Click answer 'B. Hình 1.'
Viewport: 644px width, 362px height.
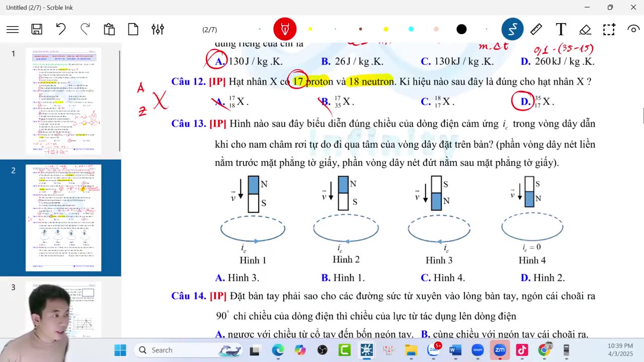(343, 278)
